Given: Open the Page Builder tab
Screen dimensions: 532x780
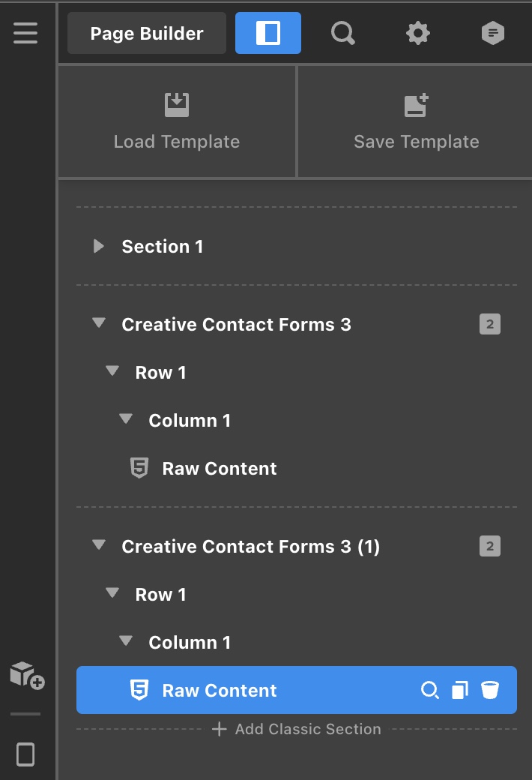Looking at the screenshot, I should (x=147, y=33).
